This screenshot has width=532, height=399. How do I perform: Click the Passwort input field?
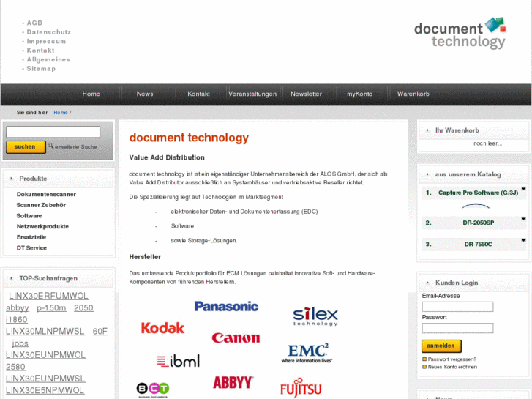coord(457,328)
